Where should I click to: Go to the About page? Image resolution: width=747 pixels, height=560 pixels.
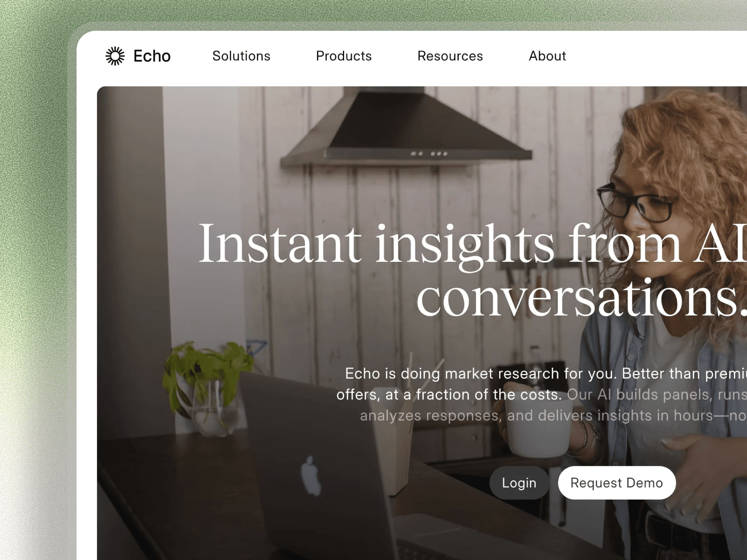pos(547,56)
